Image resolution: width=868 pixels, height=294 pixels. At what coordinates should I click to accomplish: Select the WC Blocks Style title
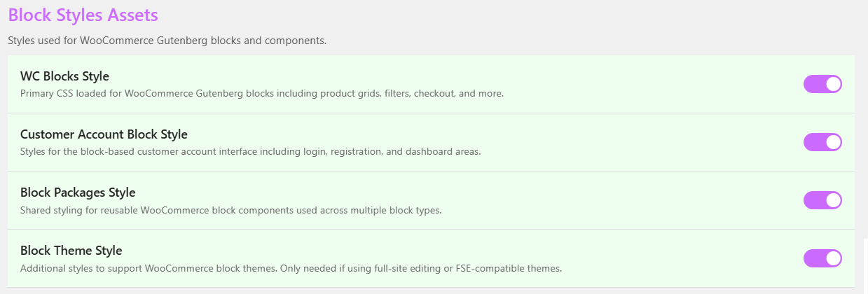pos(64,76)
